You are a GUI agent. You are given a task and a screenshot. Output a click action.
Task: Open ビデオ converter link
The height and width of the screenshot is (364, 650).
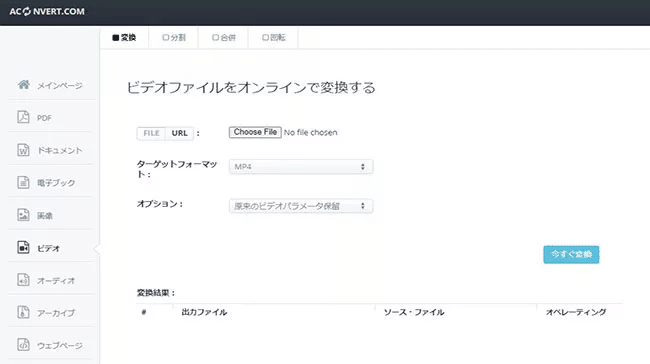pos(49,248)
